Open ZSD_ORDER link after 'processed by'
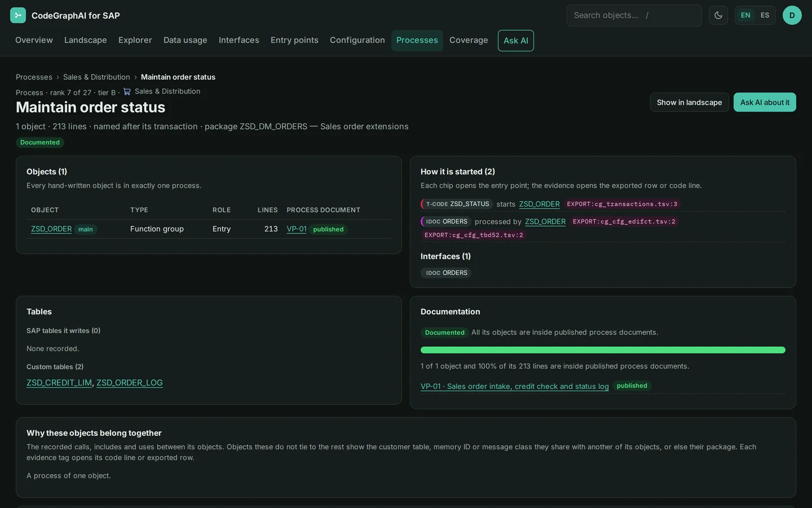The height and width of the screenshot is (508, 812). click(x=545, y=221)
